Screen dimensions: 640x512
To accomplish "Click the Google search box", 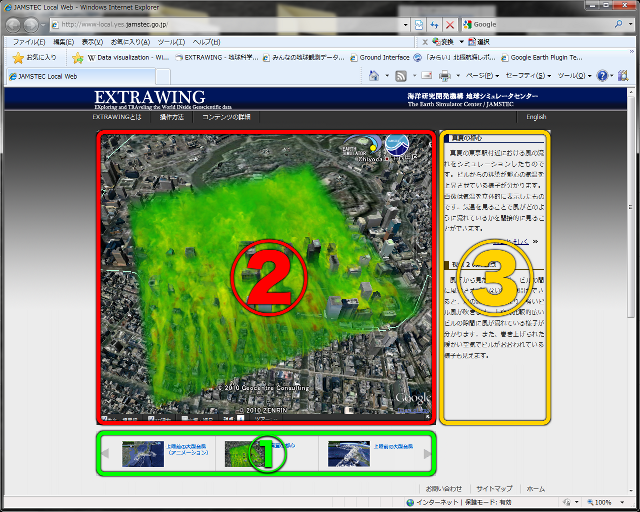I will pos(538,24).
